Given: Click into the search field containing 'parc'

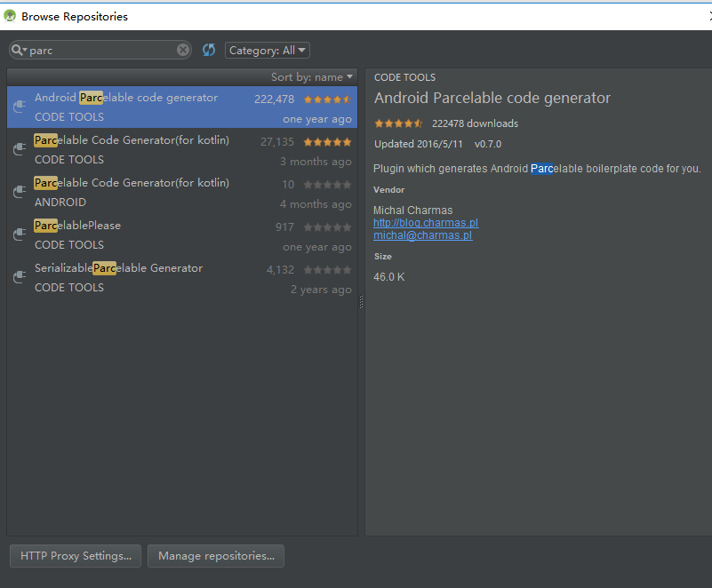Looking at the screenshot, I should [x=102, y=51].
